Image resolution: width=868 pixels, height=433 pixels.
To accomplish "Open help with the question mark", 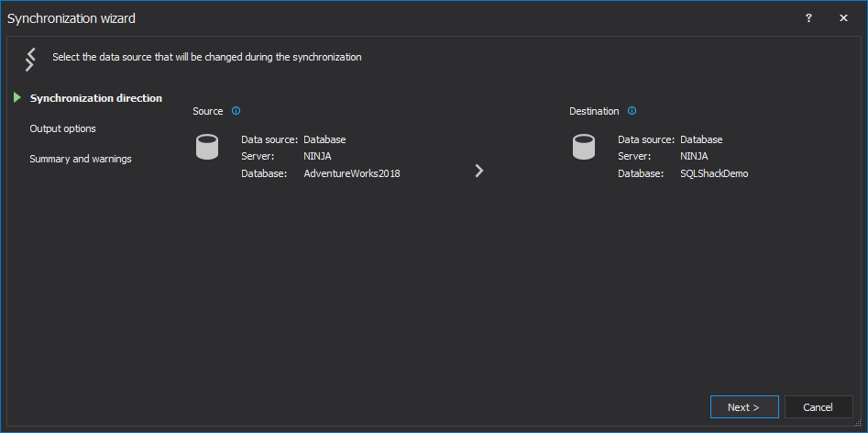I will 808,18.
